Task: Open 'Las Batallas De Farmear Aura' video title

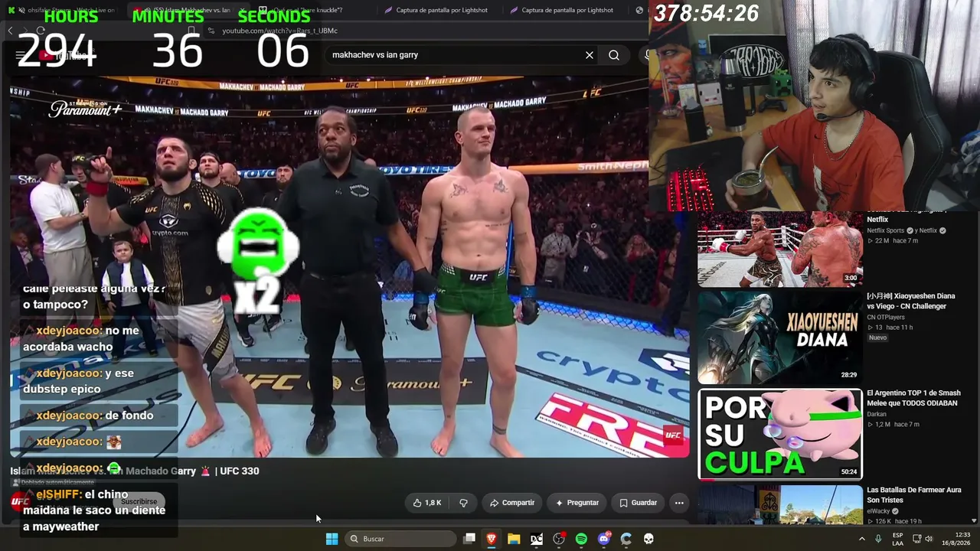Action: click(x=913, y=494)
